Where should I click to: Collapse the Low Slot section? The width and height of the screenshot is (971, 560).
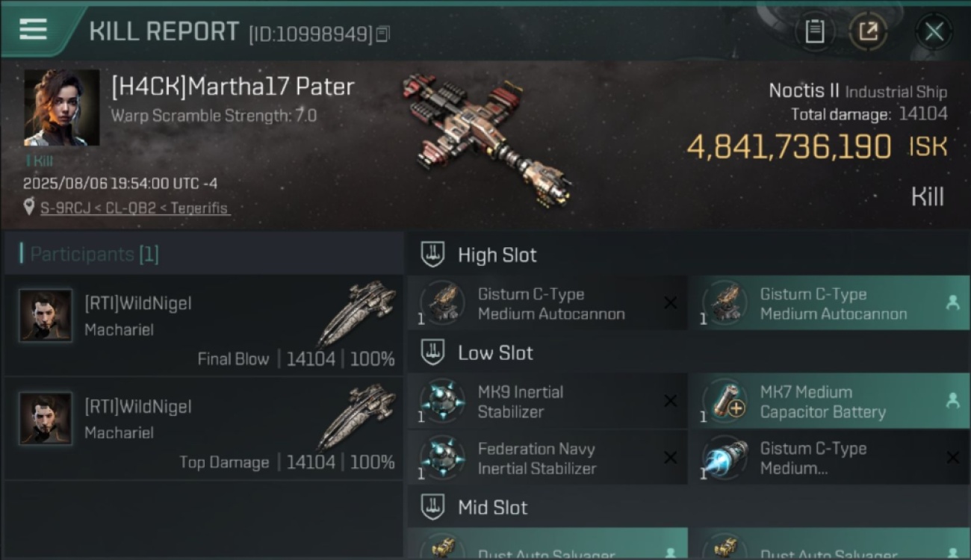click(433, 352)
